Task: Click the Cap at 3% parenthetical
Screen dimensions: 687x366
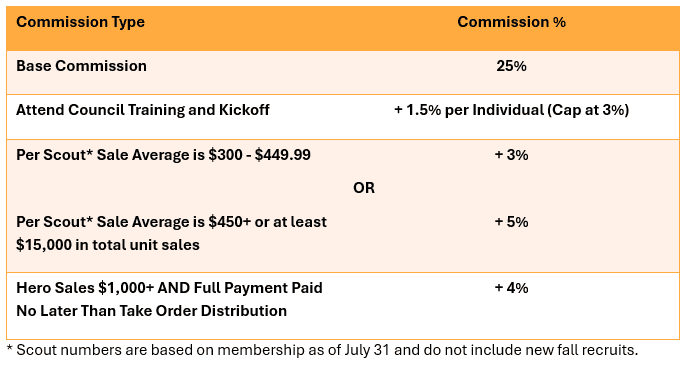Action: tap(588, 110)
